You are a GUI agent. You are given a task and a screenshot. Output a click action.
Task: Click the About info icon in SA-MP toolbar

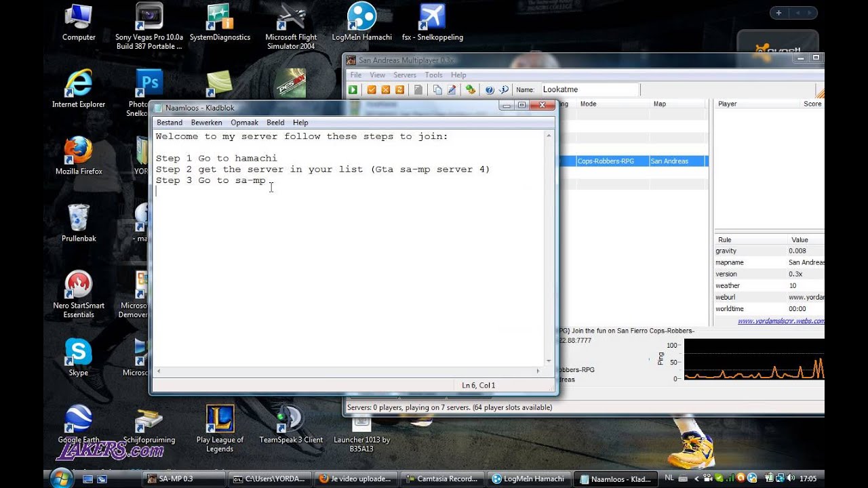504,89
